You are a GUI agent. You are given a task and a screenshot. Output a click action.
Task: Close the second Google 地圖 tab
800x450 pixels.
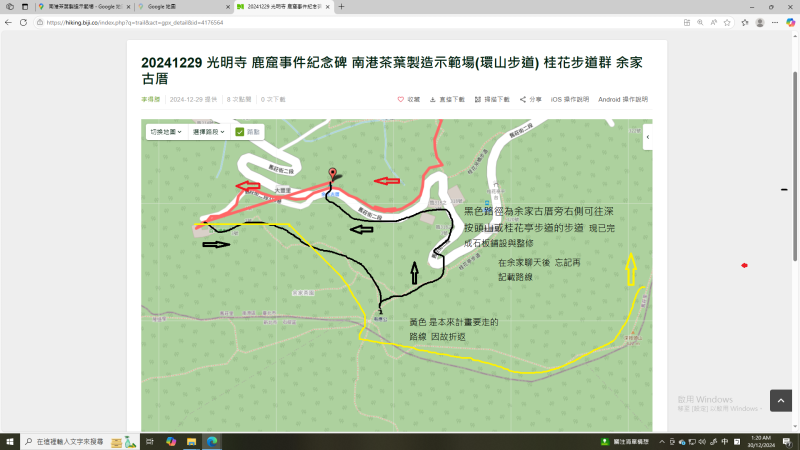(x=228, y=7)
